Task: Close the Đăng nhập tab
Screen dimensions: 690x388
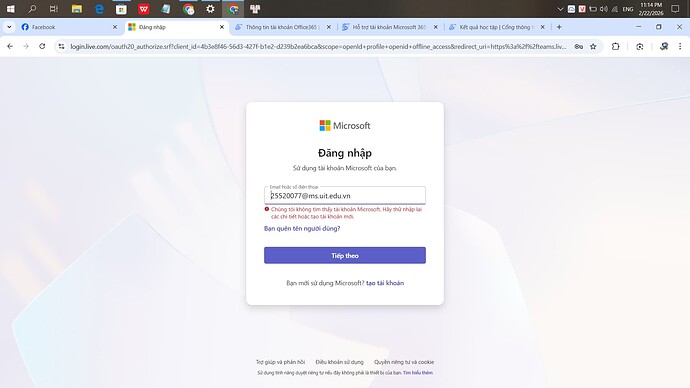Action: 222,27
